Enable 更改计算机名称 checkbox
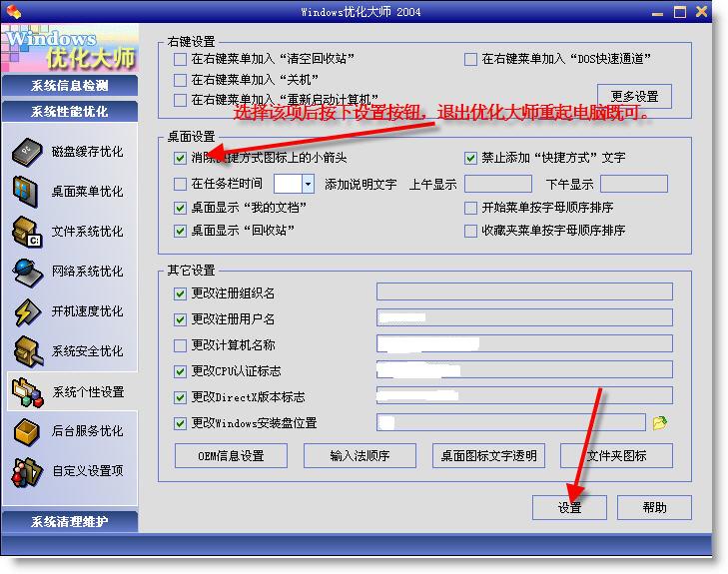The image size is (728, 574). [180, 345]
